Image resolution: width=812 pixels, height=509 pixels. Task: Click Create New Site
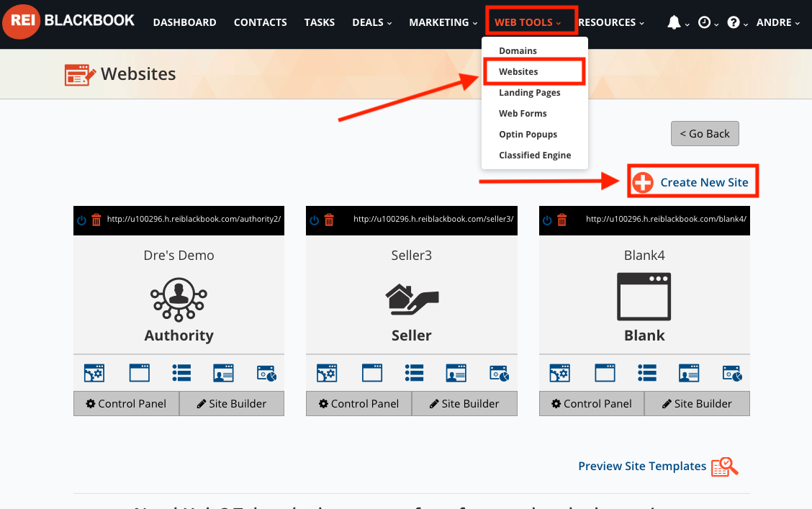point(691,182)
